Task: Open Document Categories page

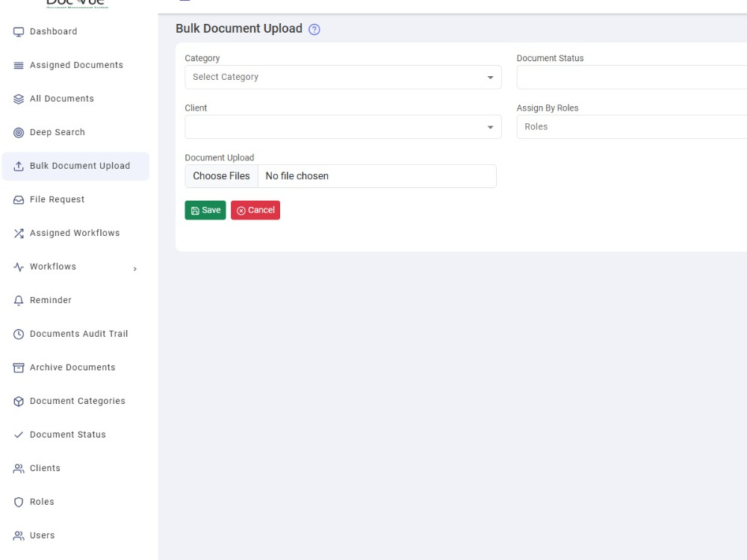Action: click(78, 401)
